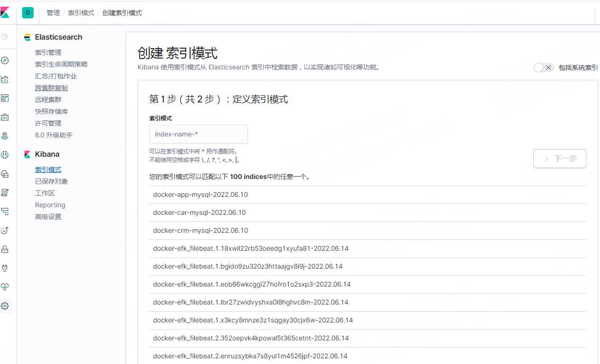Open 工作区 under Kibana
This screenshot has width=600, height=364.
coord(45,193)
